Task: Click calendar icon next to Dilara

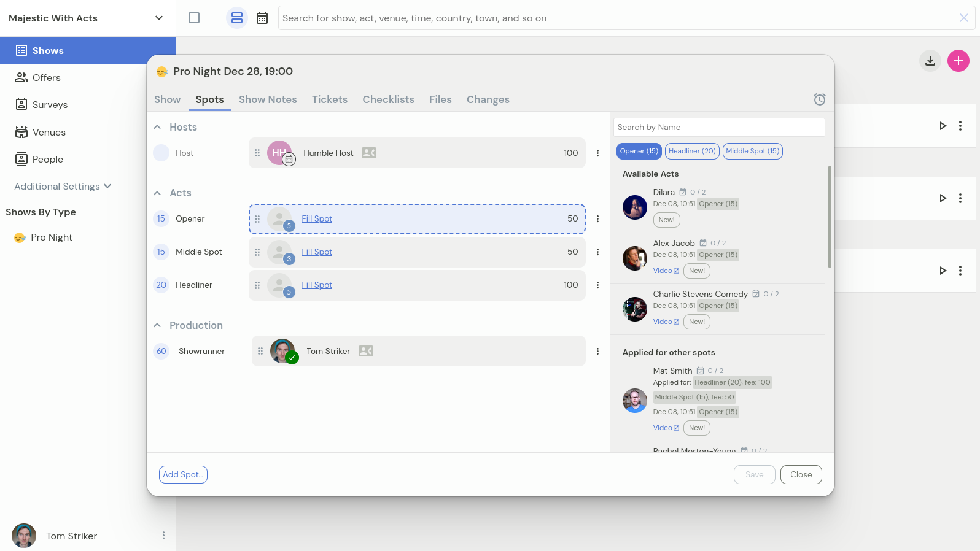Action: [x=683, y=192]
